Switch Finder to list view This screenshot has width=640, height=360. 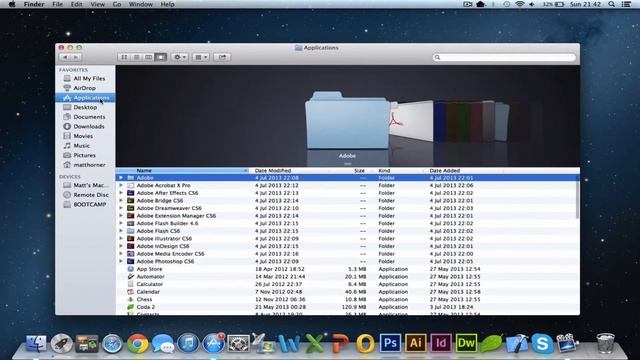[136, 57]
